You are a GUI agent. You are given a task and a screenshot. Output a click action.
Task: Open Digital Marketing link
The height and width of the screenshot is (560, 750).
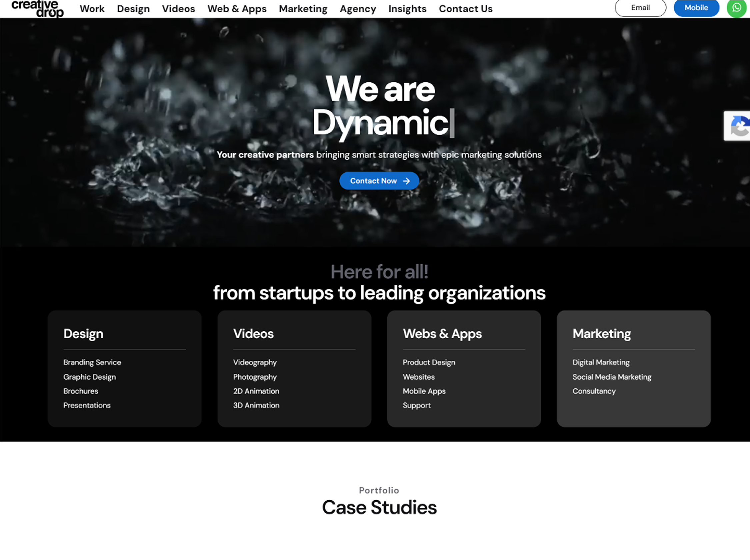pos(601,362)
